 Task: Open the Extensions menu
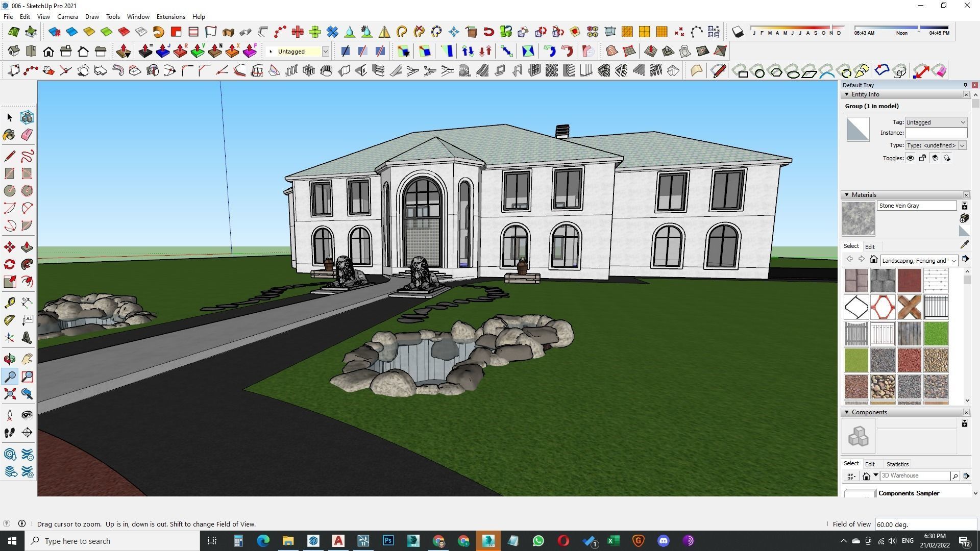coord(170,17)
